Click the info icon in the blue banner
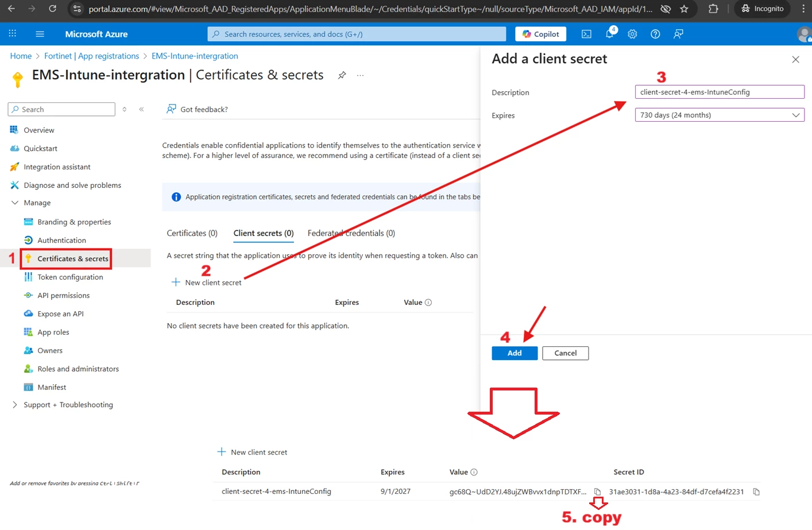The image size is (812, 530). (x=176, y=197)
